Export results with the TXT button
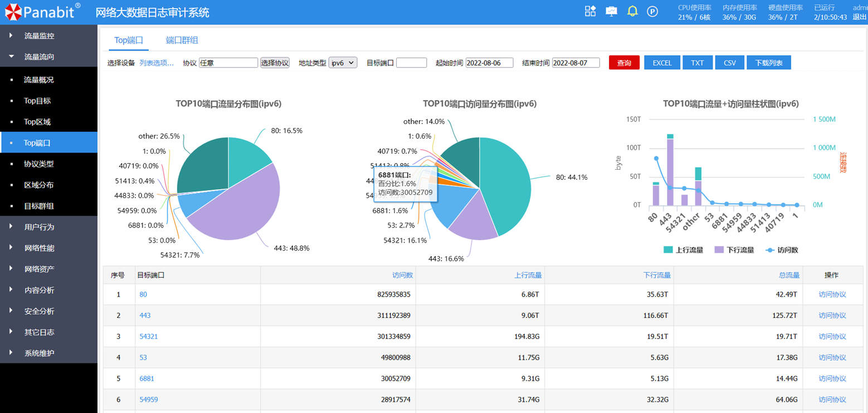The height and width of the screenshot is (413, 868). [x=698, y=63]
